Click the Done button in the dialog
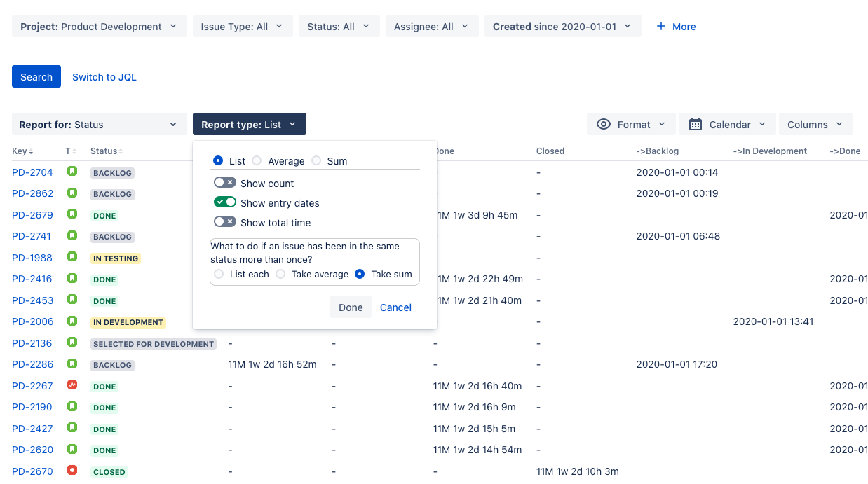This screenshot has width=868, height=484. coord(351,307)
